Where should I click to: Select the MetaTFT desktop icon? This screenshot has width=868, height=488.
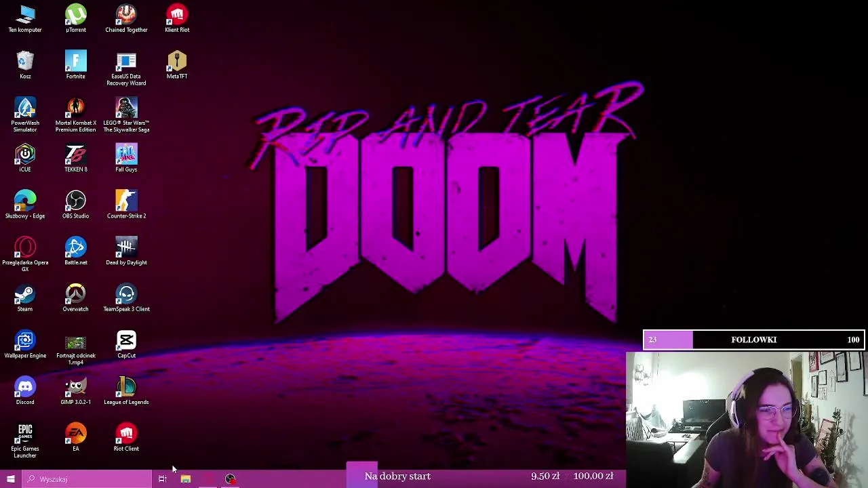[177, 65]
